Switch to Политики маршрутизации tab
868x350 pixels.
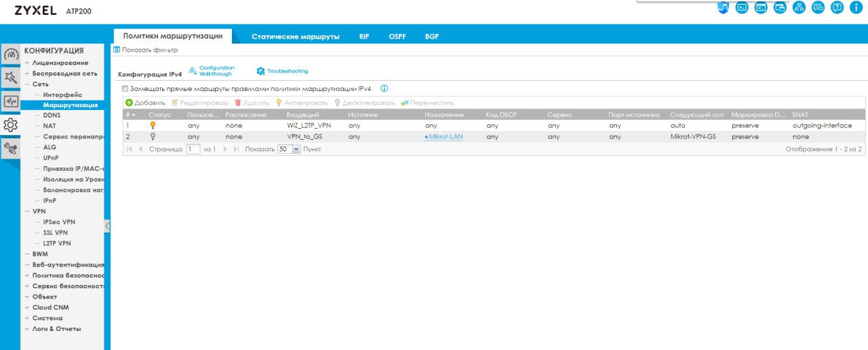(173, 36)
